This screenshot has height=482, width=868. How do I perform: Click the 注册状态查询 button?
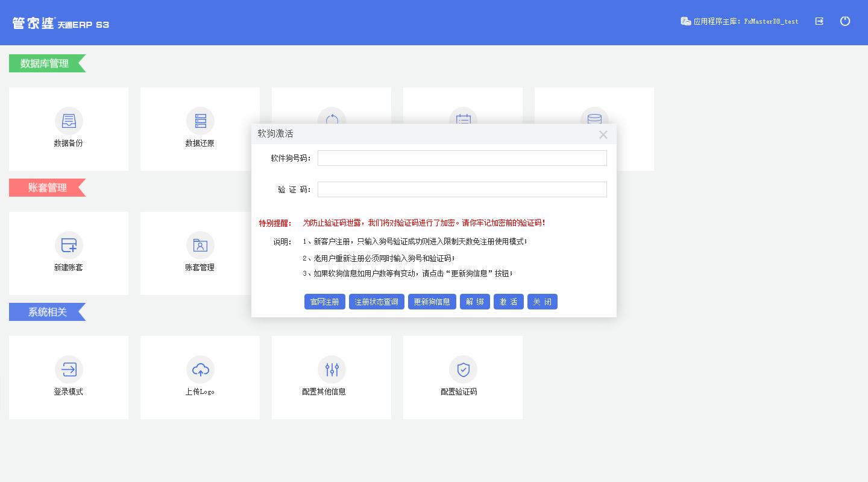[x=377, y=302]
